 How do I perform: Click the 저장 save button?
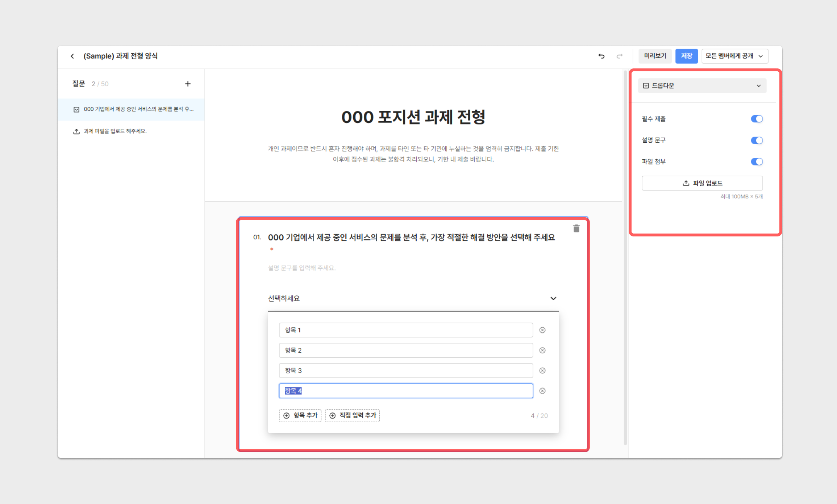(x=686, y=56)
